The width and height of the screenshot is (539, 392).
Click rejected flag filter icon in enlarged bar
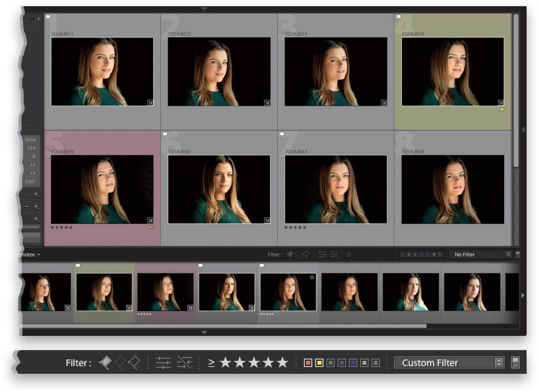click(134, 362)
